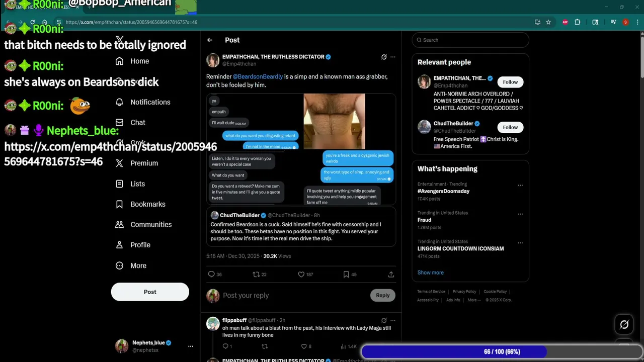
Task: Open quoted ChudTheBuilder post
Action: [301, 227]
